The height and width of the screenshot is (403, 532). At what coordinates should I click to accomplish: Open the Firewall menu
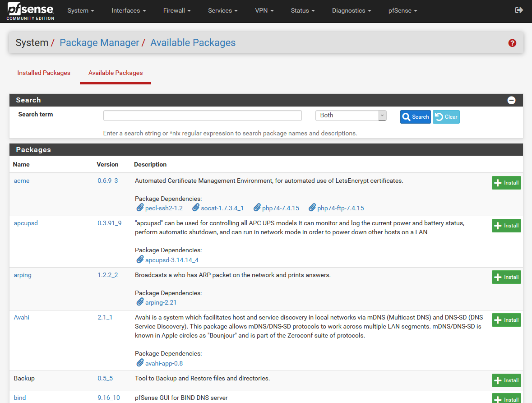pos(177,10)
